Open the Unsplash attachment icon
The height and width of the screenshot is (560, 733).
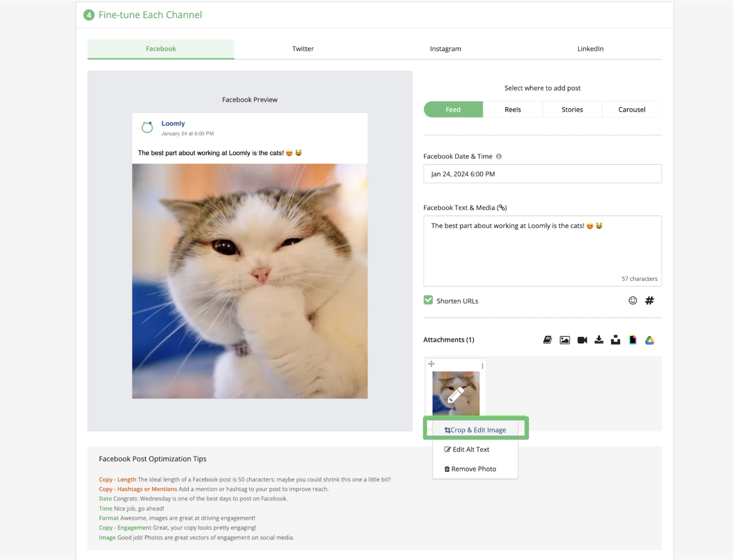(615, 340)
